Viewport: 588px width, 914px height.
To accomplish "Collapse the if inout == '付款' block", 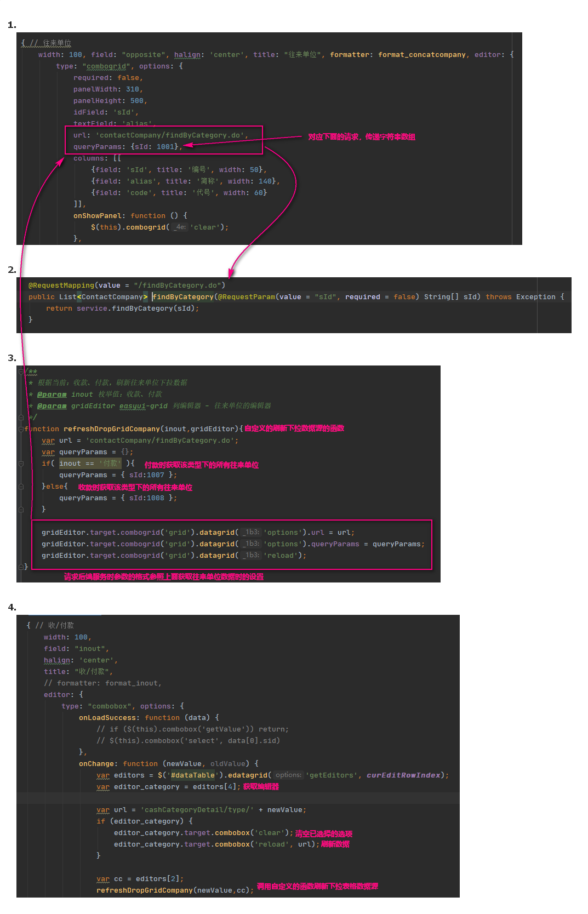I will coord(21,463).
